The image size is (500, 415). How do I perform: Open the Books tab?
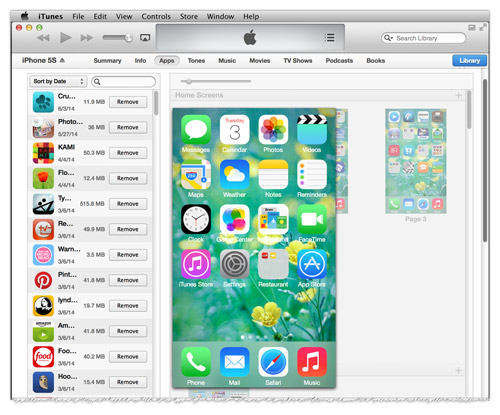coord(376,61)
